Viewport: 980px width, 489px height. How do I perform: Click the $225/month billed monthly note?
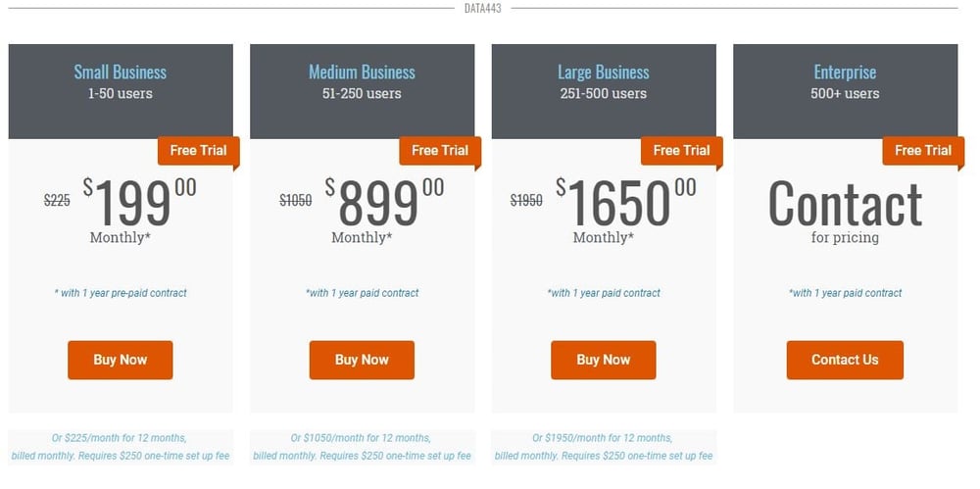(x=121, y=447)
